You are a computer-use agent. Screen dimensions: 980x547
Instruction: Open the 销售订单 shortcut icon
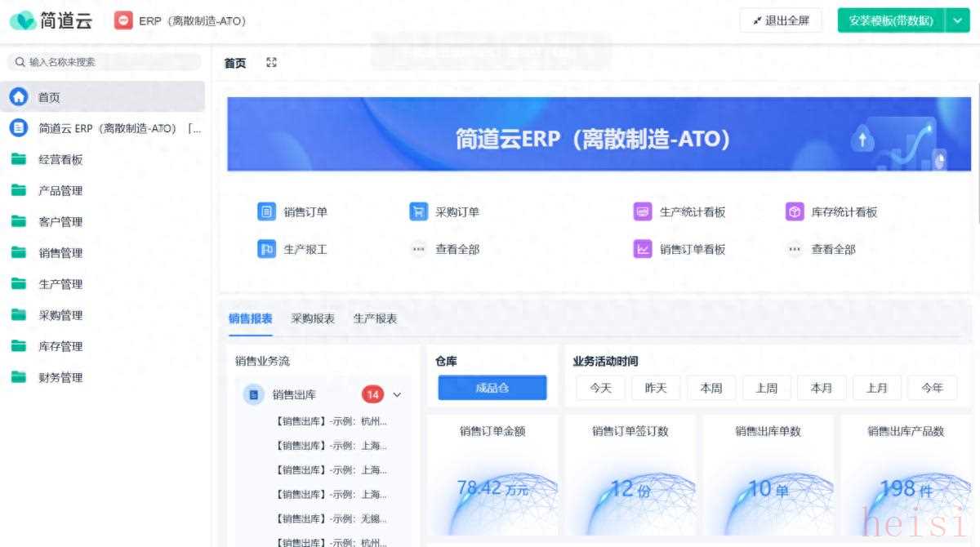[266, 212]
